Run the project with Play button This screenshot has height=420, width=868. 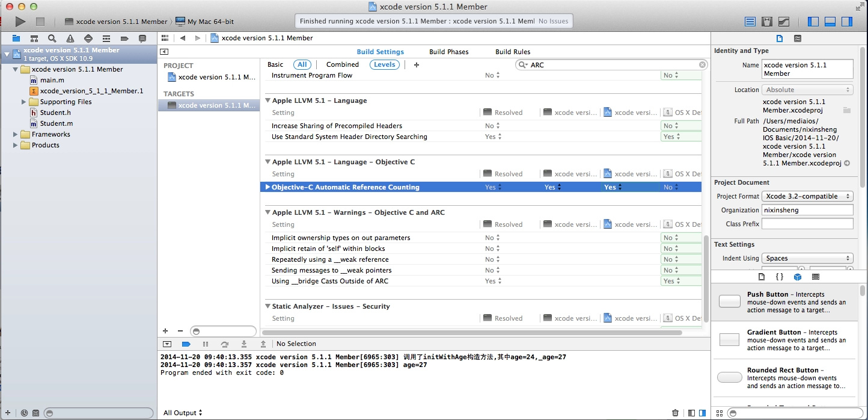pos(20,22)
